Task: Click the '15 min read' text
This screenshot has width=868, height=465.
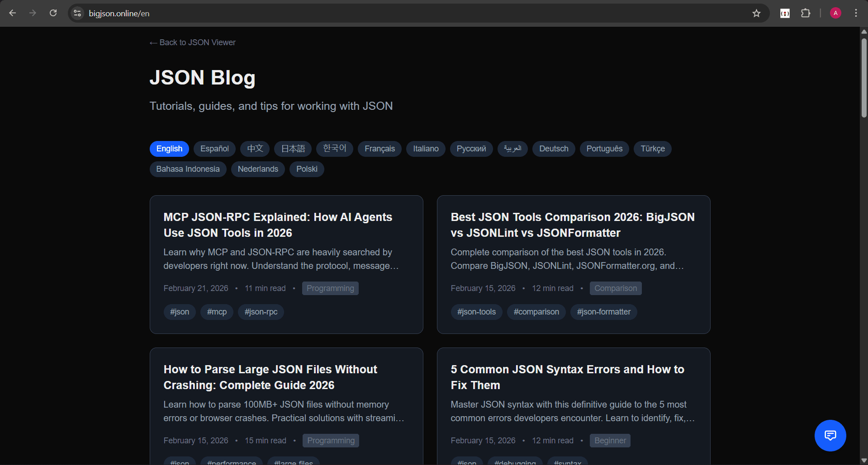Action: tap(266, 441)
